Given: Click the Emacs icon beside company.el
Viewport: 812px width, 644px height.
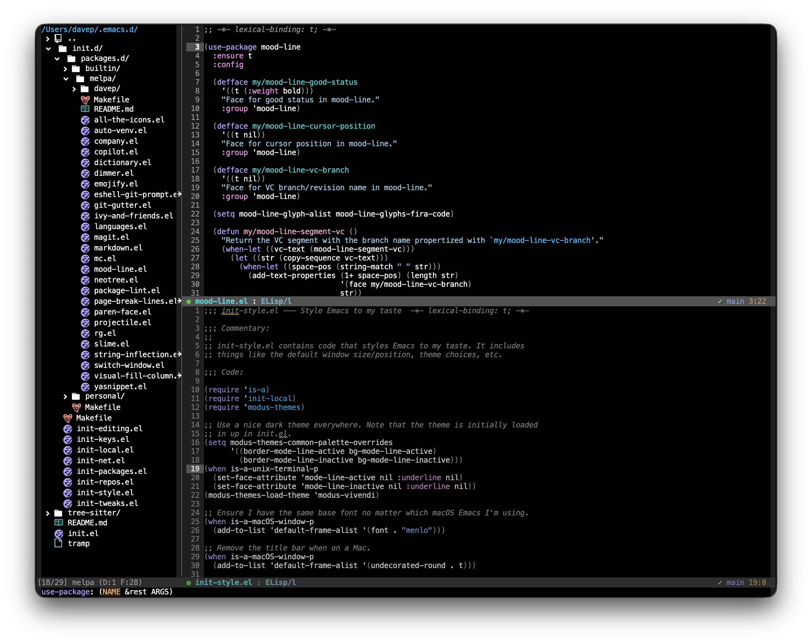Looking at the screenshot, I should coord(85,141).
